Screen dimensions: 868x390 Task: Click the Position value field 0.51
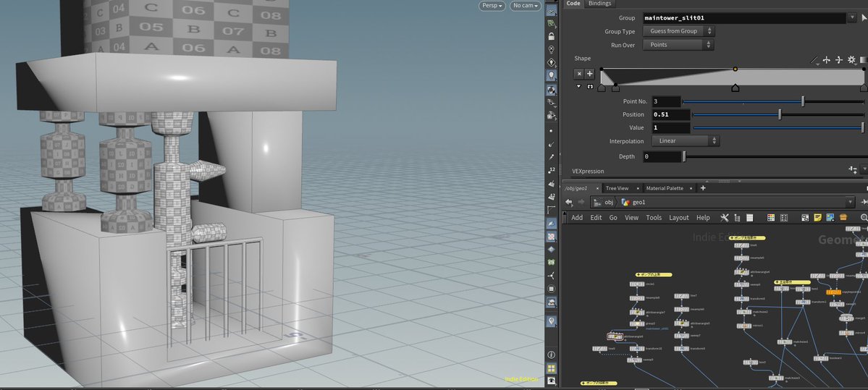[670, 114]
